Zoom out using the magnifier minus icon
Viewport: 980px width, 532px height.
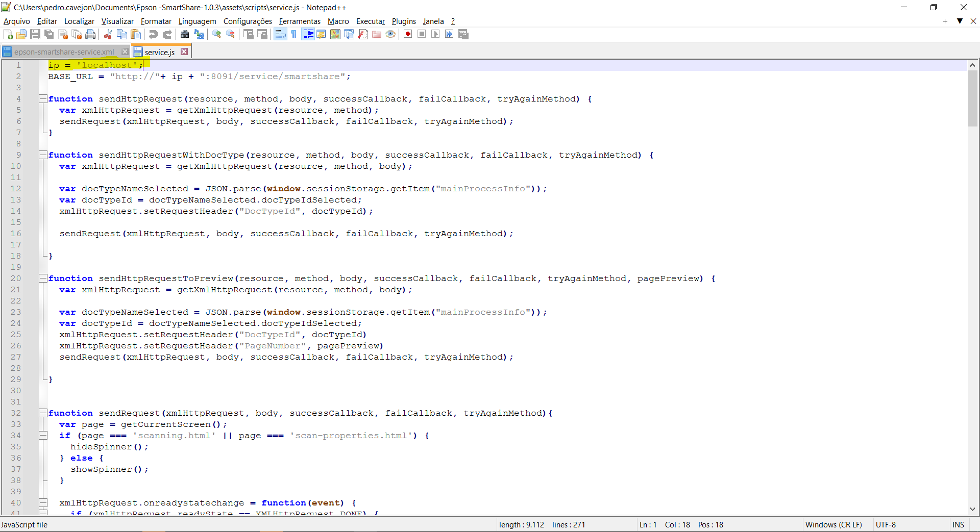point(231,34)
